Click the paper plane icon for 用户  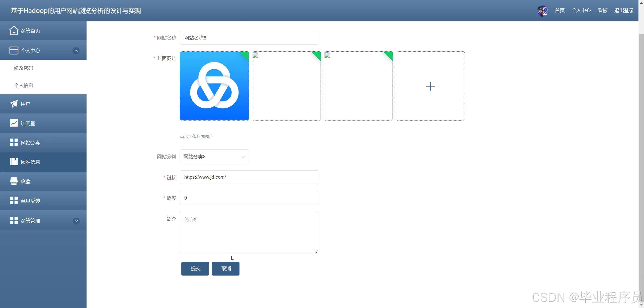pos(14,104)
